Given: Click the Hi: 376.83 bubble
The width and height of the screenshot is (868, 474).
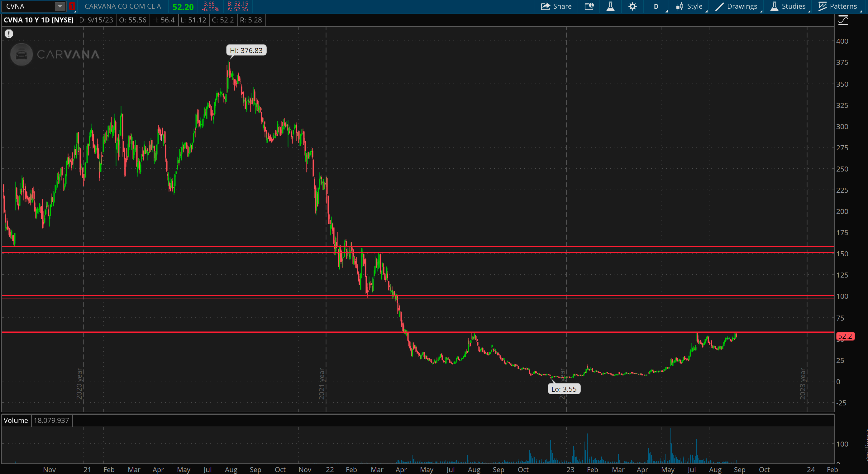Looking at the screenshot, I should click(246, 50).
